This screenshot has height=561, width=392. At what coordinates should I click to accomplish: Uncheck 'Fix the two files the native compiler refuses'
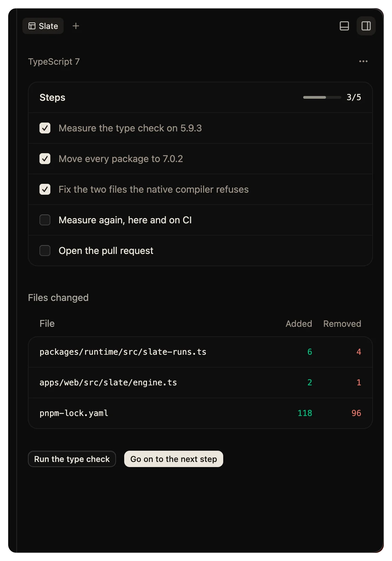pyautogui.click(x=45, y=189)
